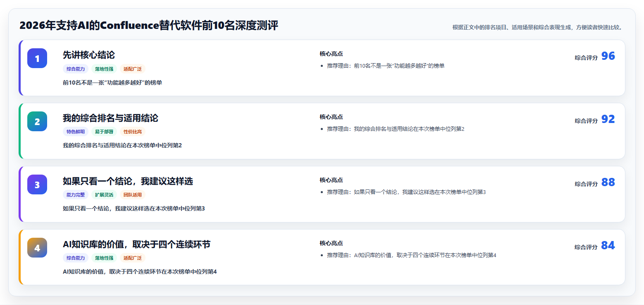Click the score value 96
This screenshot has height=305, width=644.
pos(608,56)
